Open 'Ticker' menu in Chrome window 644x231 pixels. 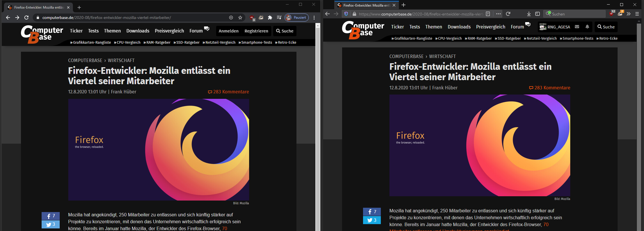[76, 31]
